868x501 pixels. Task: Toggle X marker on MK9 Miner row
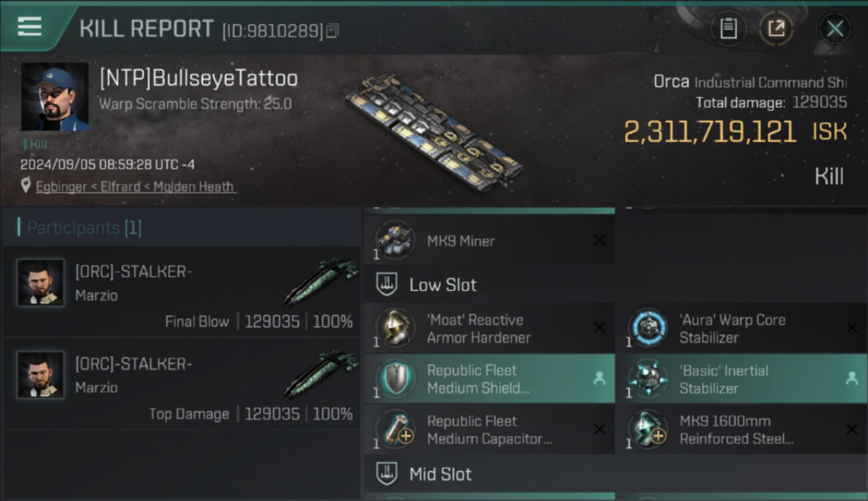click(x=599, y=240)
